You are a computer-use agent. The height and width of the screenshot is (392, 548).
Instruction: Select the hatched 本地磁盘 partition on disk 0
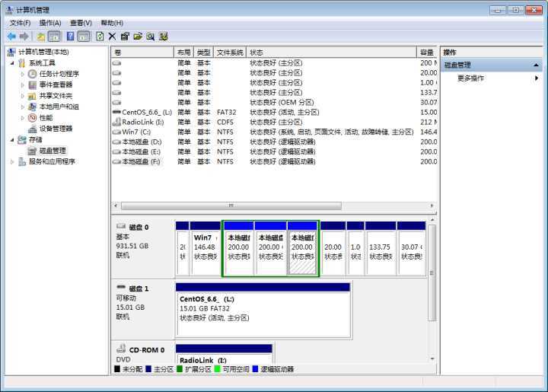coord(303,253)
